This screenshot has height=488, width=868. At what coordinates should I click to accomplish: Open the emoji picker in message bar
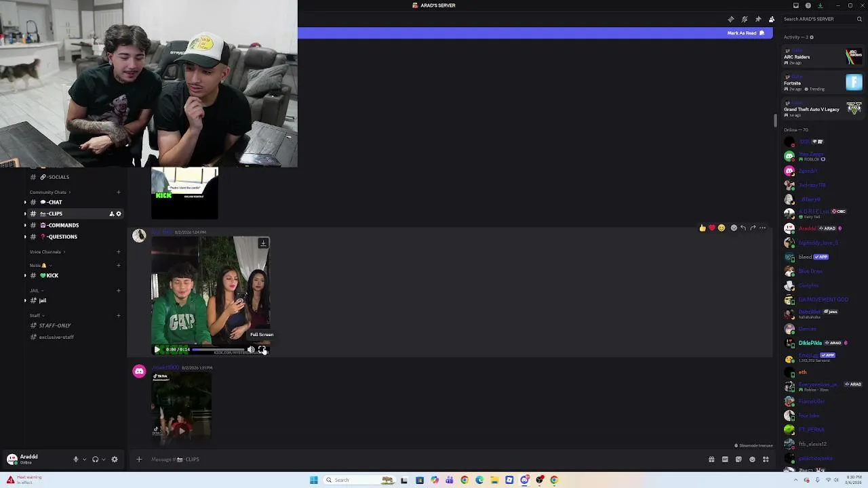click(x=752, y=459)
